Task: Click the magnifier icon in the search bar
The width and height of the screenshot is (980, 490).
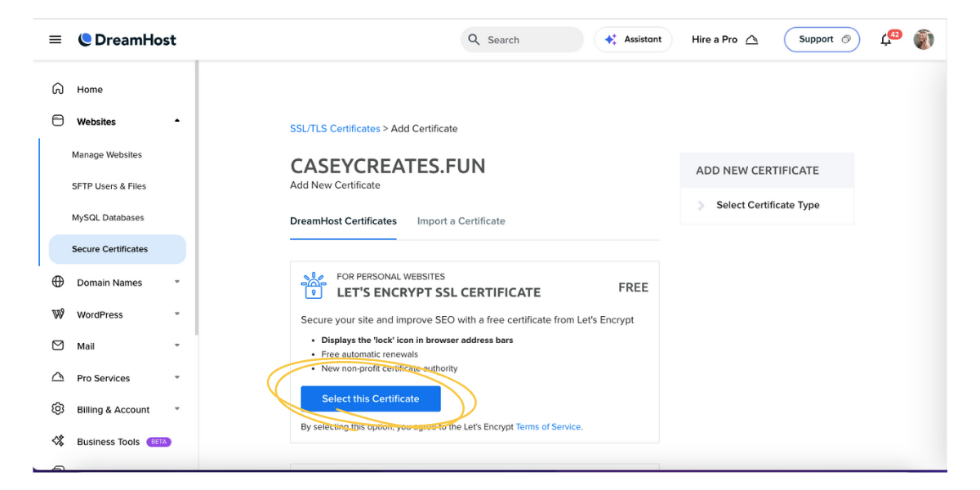Action: pos(474,39)
